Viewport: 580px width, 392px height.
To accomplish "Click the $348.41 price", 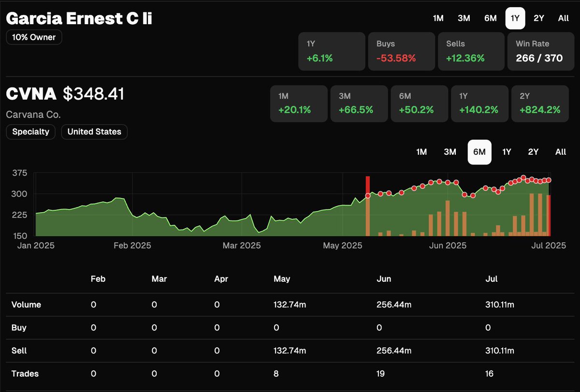I will tap(94, 94).
